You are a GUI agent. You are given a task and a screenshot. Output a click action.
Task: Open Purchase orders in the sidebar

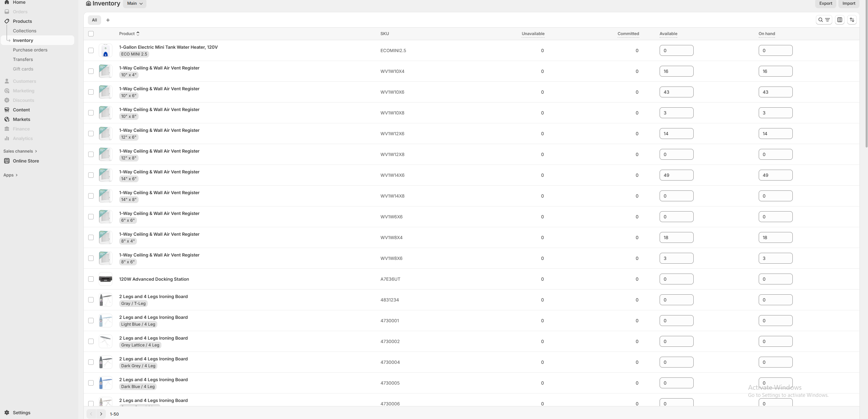30,50
